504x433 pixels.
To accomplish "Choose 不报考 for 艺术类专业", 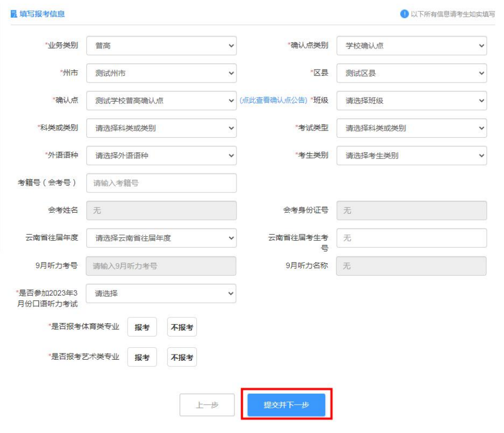I will [182, 357].
